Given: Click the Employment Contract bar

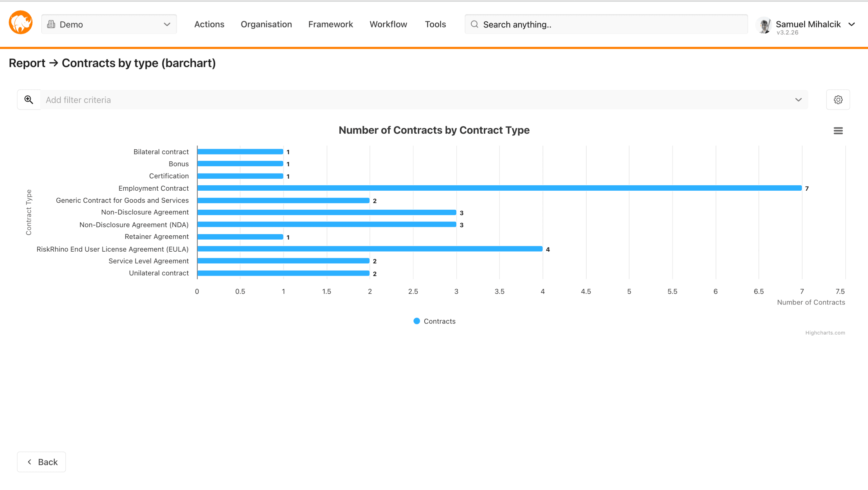Looking at the screenshot, I should [x=499, y=188].
